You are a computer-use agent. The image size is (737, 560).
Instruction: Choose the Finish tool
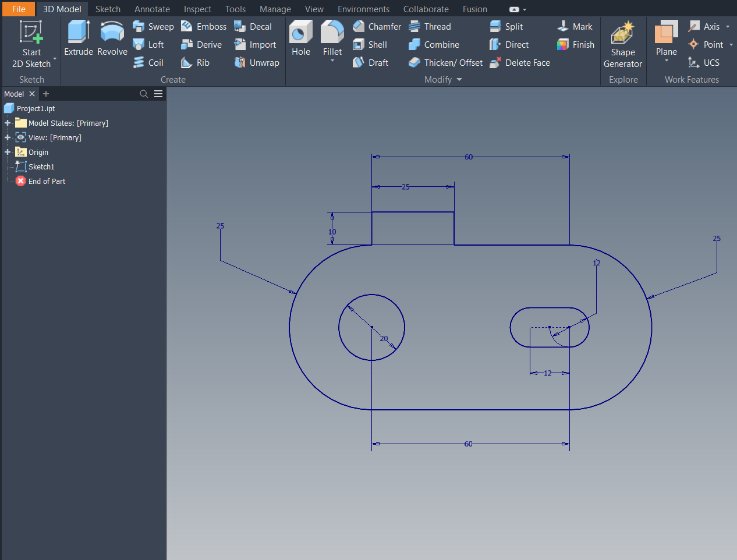[575, 45]
